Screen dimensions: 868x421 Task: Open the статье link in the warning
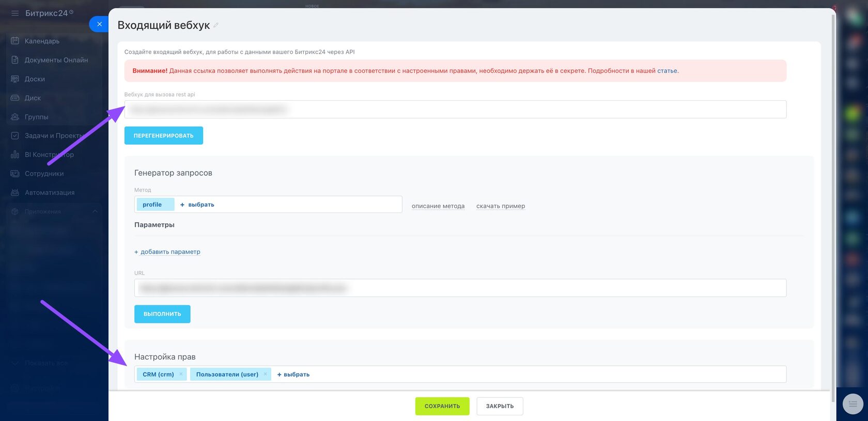pos(667,71)
